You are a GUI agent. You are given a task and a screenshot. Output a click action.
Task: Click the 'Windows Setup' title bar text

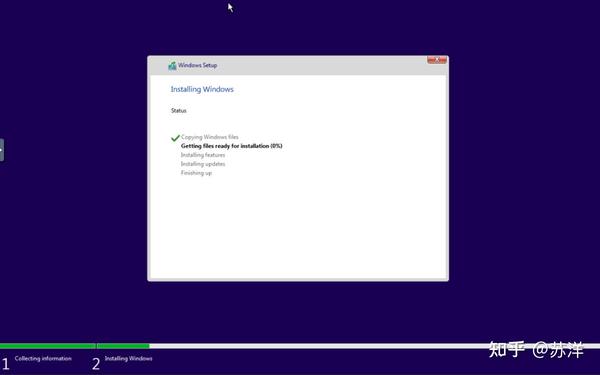[197, 65]
